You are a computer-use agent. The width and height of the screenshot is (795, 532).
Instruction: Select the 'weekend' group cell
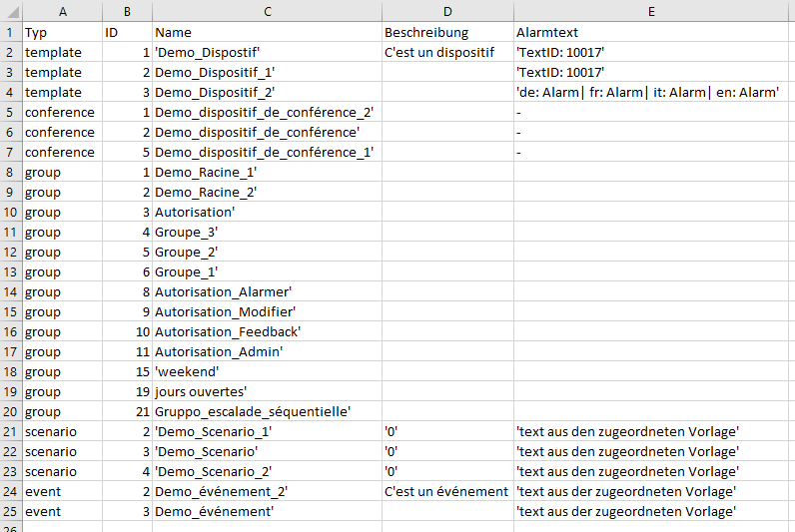[268, 372]
